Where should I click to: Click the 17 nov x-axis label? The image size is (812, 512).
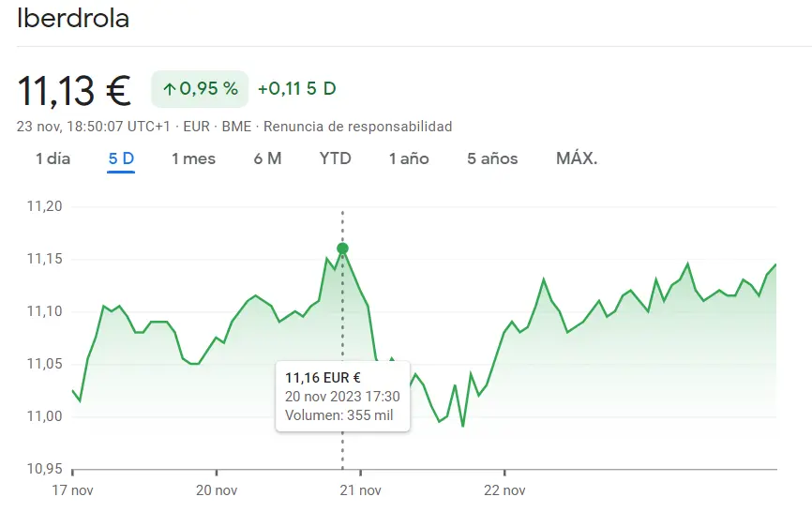72,490
